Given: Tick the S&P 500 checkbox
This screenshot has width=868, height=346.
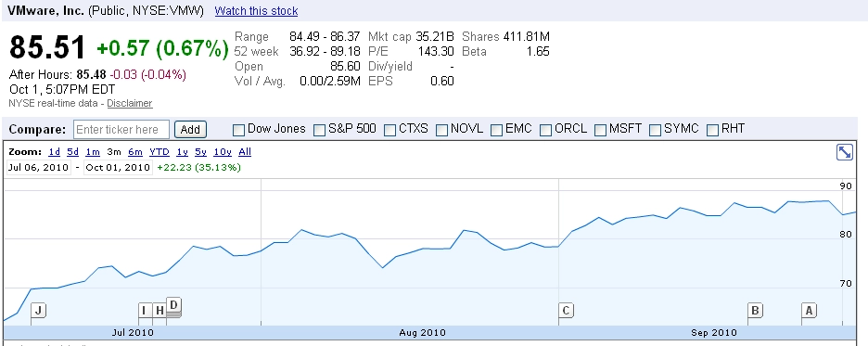Looking at the screenshot, I should tap(319, 130).
